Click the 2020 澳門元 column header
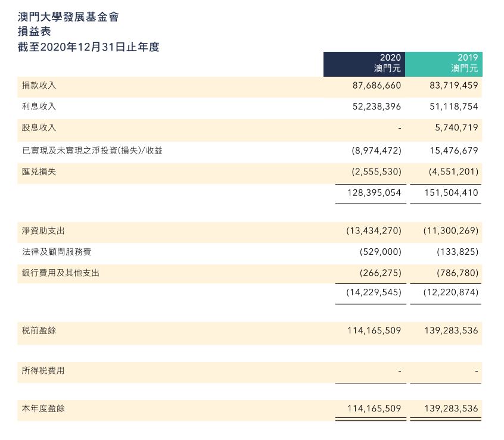 click(x=364, y=64)
